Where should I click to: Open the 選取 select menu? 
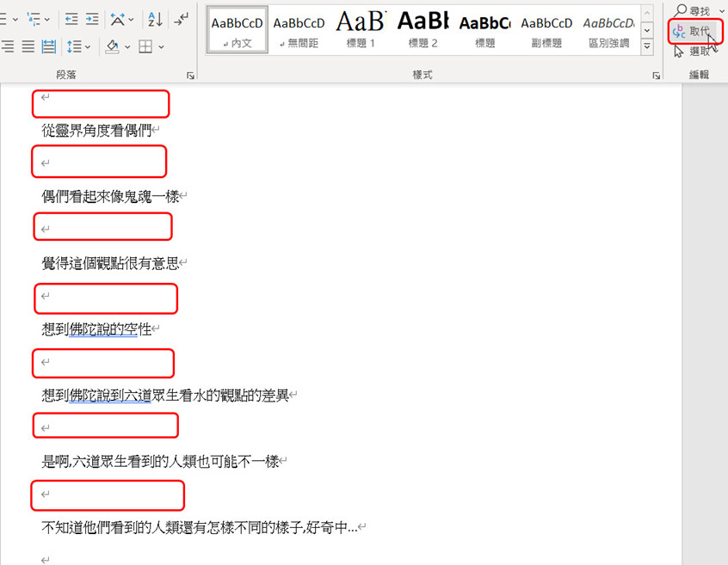[x=695, y=52]
